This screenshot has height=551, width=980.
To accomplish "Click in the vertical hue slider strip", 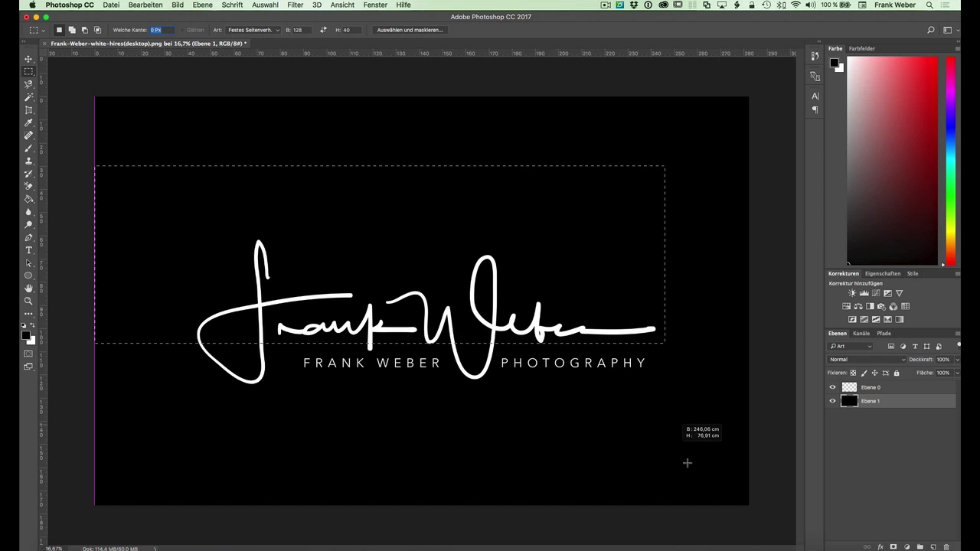I will [x=950, y=161].
